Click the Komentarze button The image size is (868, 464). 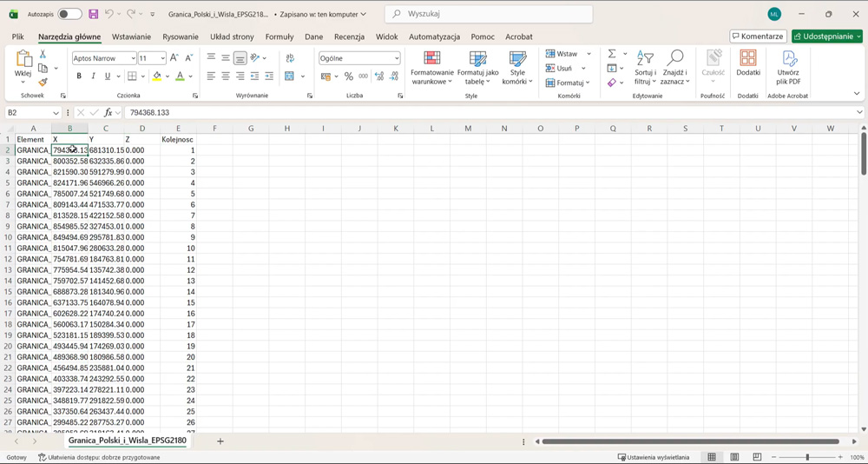(x=758, y=36)
